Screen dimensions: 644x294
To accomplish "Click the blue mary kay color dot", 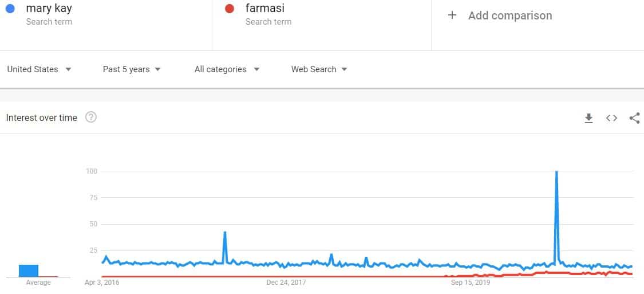I will point(10,9).
